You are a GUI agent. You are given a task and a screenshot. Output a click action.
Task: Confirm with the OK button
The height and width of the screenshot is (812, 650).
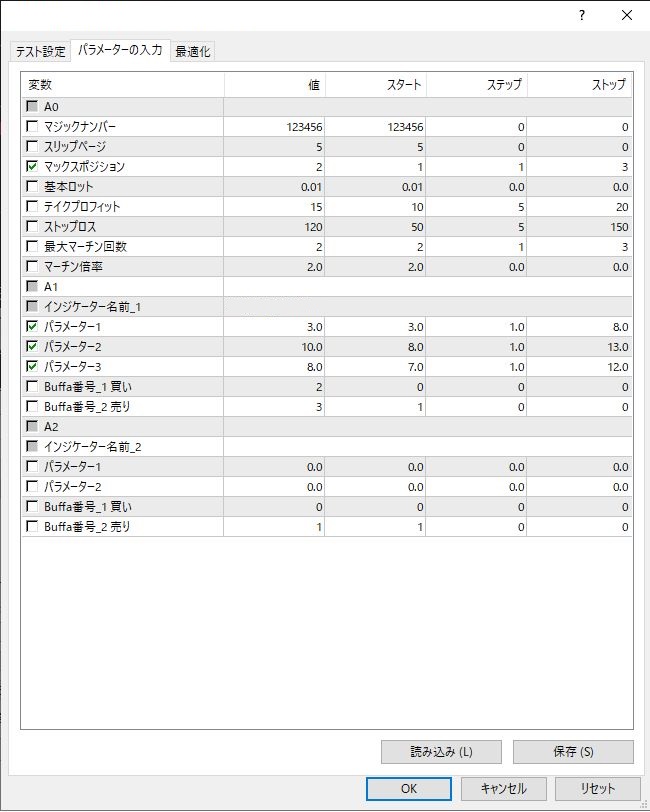(x=408, y=788)
